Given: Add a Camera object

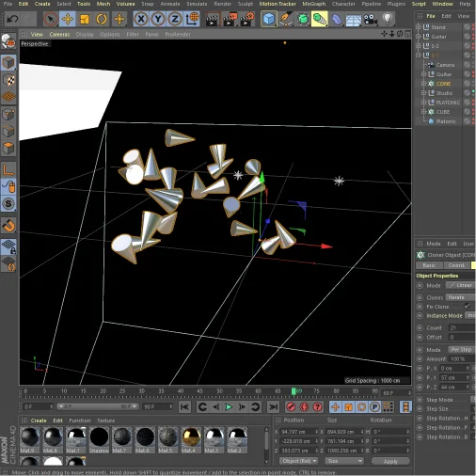Looking at the screenshot, I should 371,20.
